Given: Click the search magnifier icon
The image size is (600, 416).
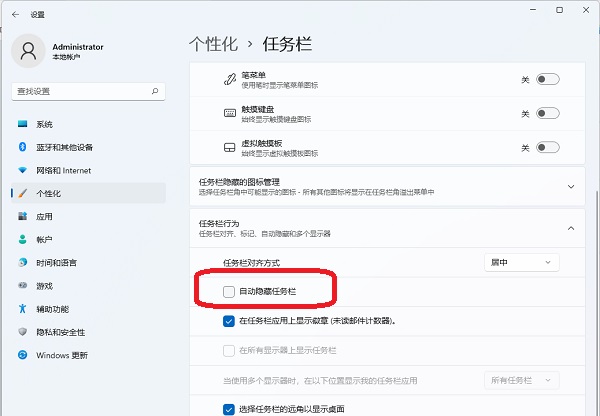Looking at the screenshot, I should click(x=155, y=91).
